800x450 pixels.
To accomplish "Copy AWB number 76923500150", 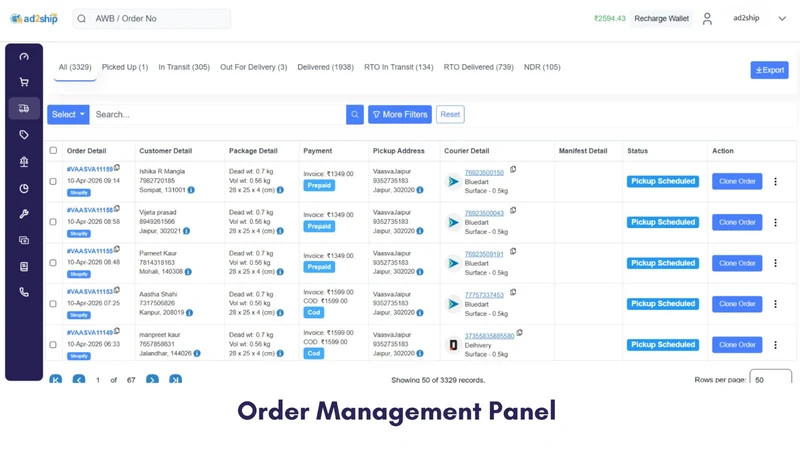I will (513, 169).
